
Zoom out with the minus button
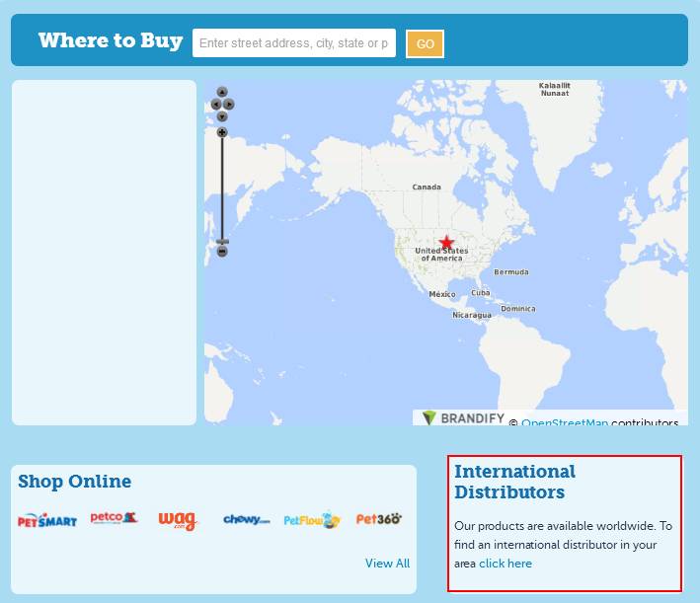click(x=222, y=252)
